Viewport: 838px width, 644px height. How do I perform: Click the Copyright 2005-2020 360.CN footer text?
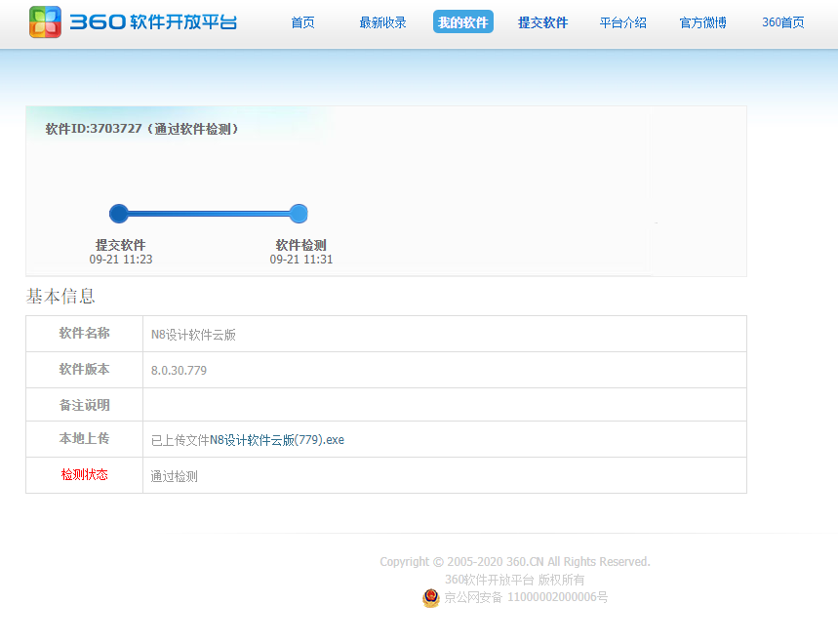tap(515, 562)
